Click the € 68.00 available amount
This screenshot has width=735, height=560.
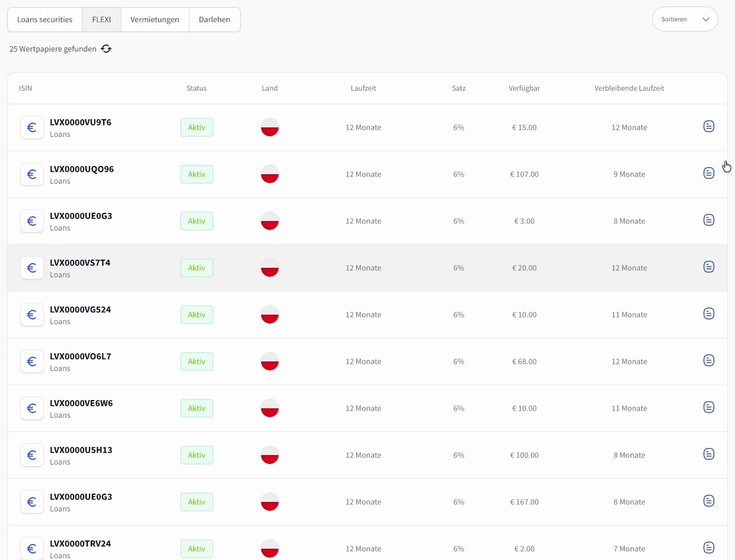tap(525, 361)
